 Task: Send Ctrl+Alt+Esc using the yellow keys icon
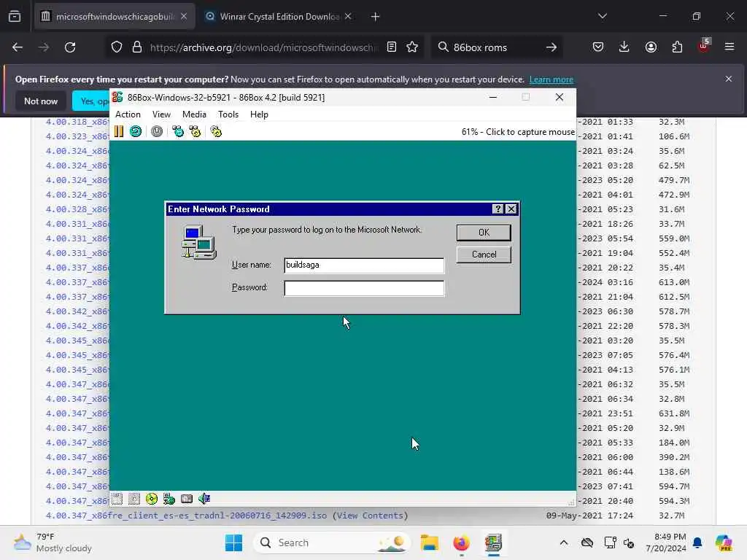[x=195, y=131]
